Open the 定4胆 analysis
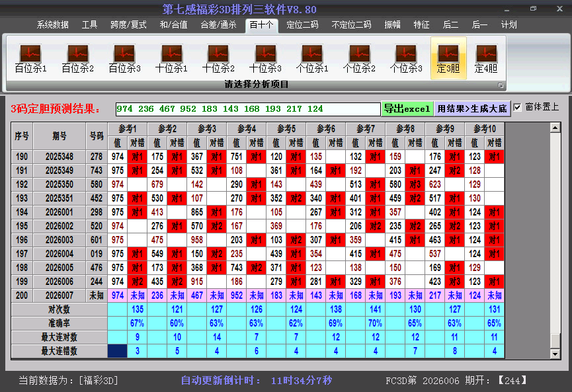Image resolution: width=572 pixels, height=392 pixels. 486,58
